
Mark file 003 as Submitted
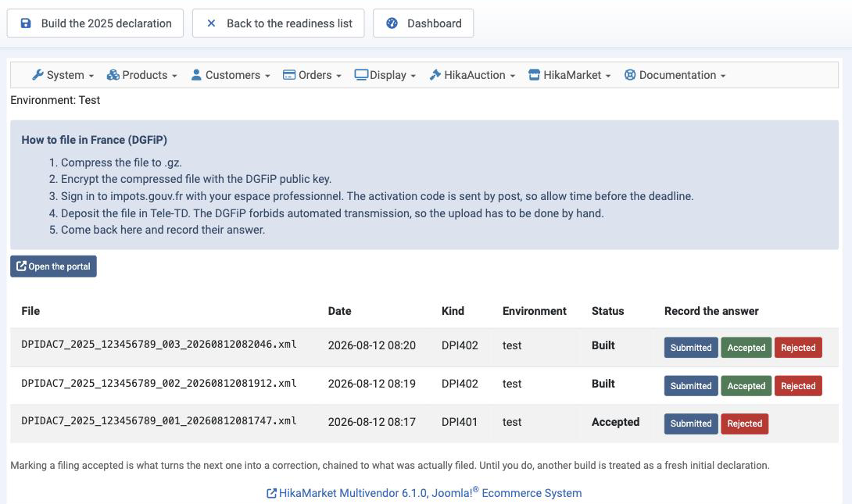click(691, 348)
